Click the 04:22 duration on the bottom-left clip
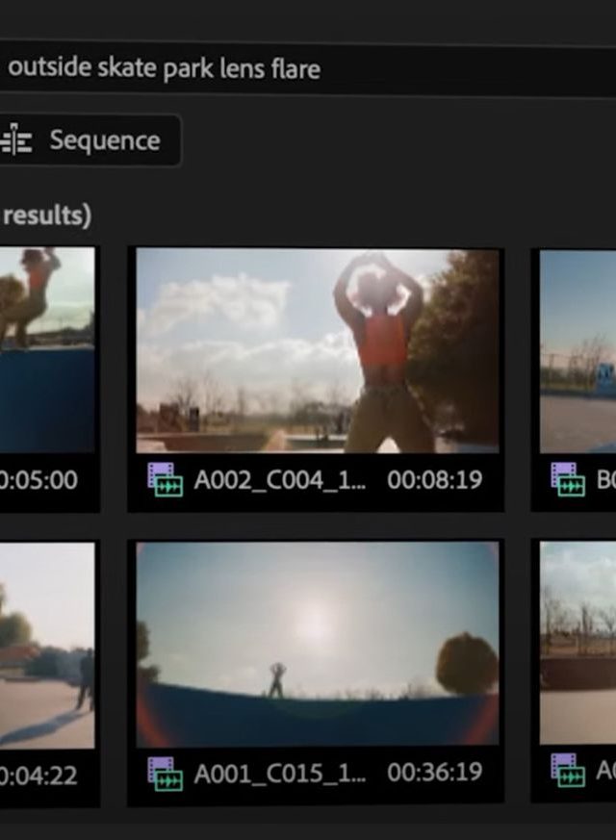The height and width of the screenshot is (840, 616). point(39,773)
